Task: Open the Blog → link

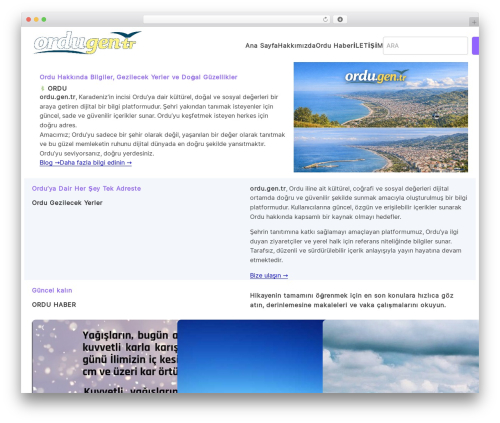Action: click(49, 163)
